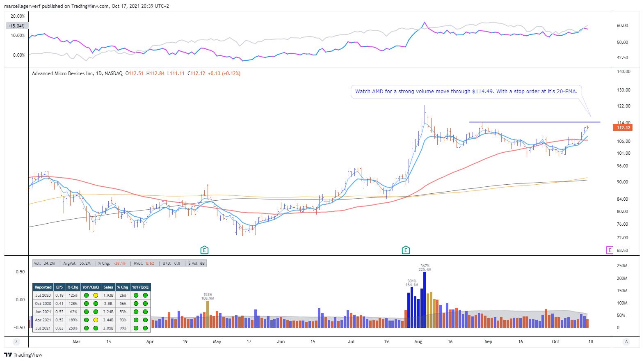Click the AvgVol: 55.2M stat
Screen dimensions: 644x362
tap(77, 263)
